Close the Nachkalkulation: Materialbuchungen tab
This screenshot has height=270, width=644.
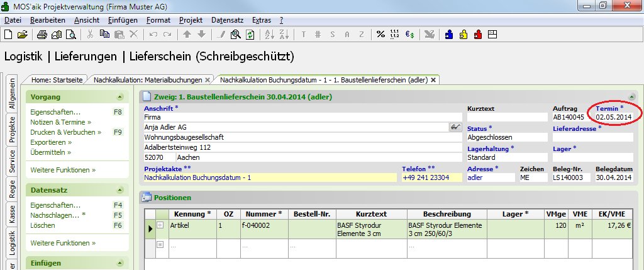[208, 80]
